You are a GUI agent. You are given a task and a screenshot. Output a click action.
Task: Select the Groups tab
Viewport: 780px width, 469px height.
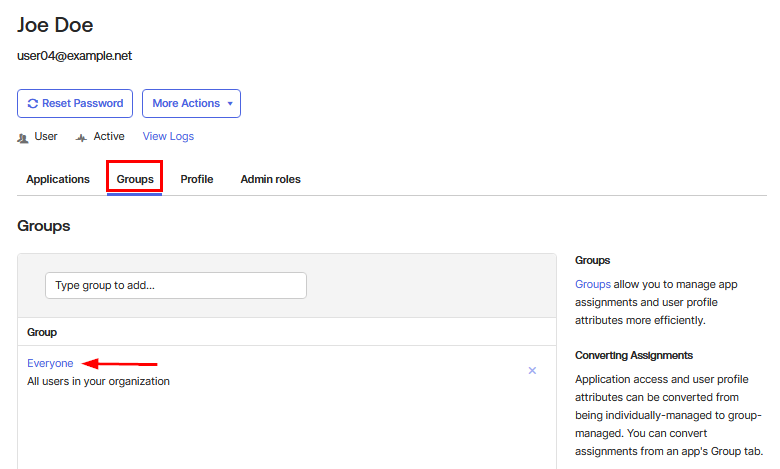135,179
